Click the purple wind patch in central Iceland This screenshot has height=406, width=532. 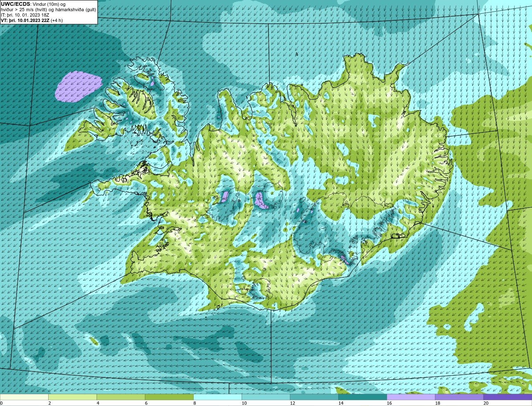(x=261, y=200)
